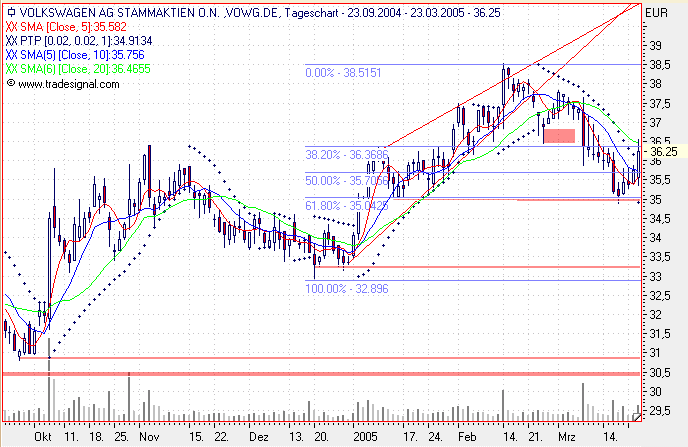Click the Dez label on the date axis

258,437
